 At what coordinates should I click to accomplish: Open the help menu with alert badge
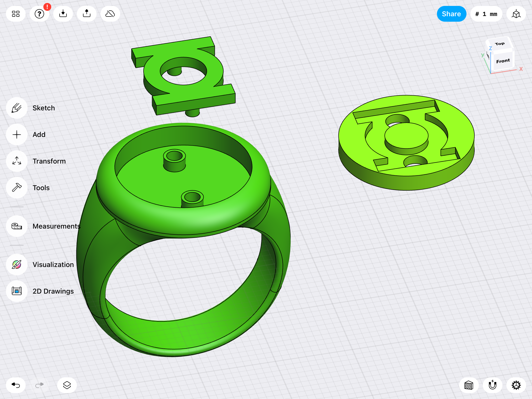tap(39, 14)
